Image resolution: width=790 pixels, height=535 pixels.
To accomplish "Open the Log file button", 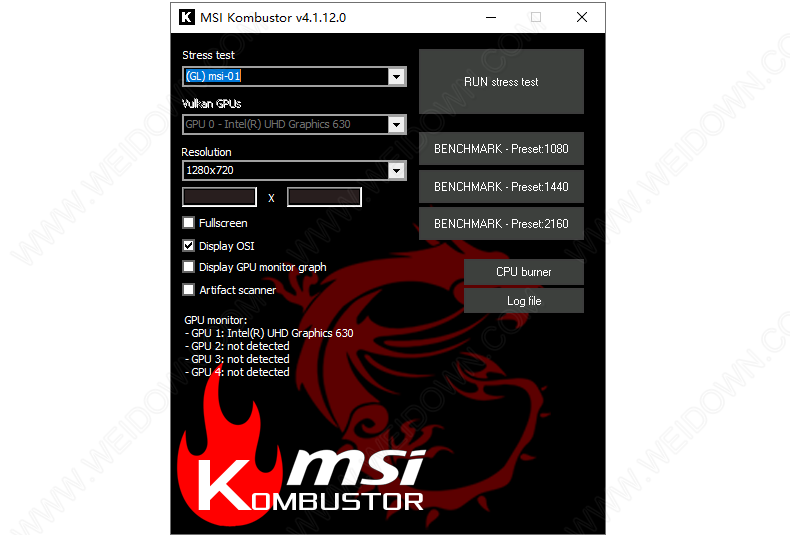I will coord(524,301).
